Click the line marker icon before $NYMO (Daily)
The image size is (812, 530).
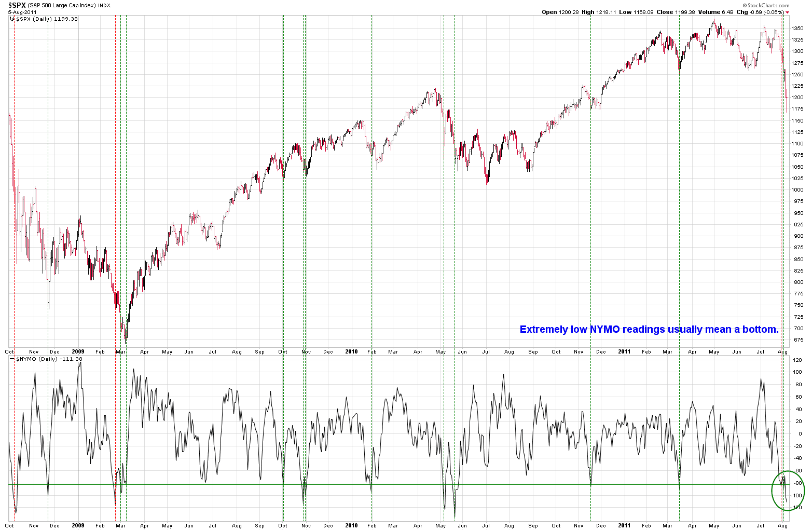pyautogui.click(x=12, y=359)
